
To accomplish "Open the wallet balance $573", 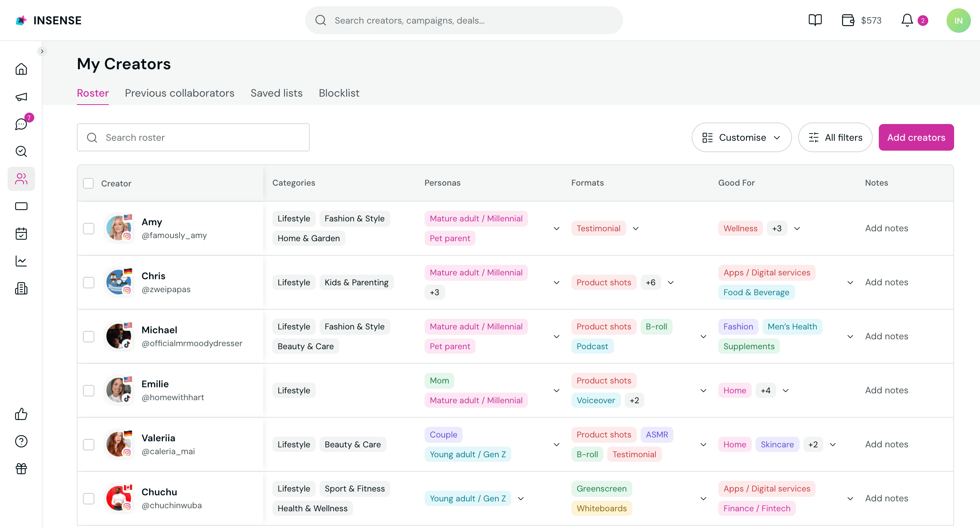I will [x=862, y=20].
